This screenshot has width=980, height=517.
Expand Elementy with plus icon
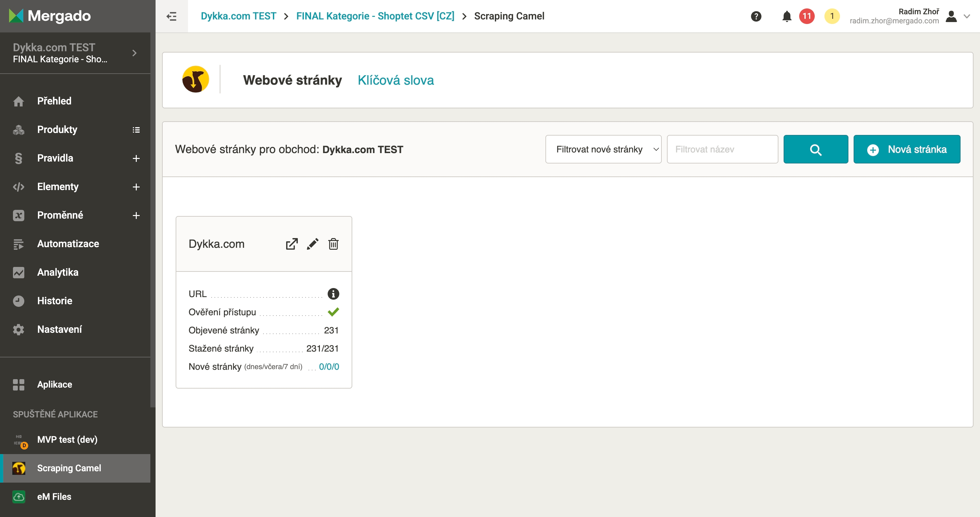pos(136,187)
